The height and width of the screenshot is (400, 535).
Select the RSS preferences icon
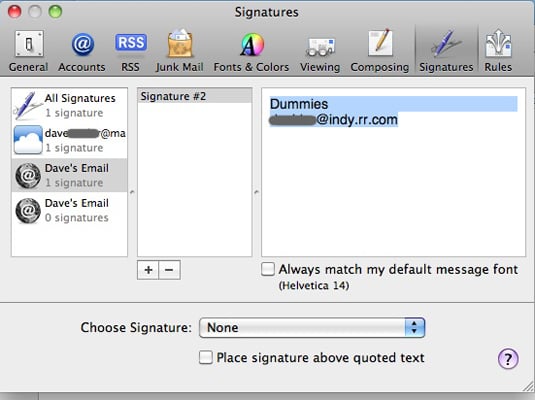(x=131, y=51)
